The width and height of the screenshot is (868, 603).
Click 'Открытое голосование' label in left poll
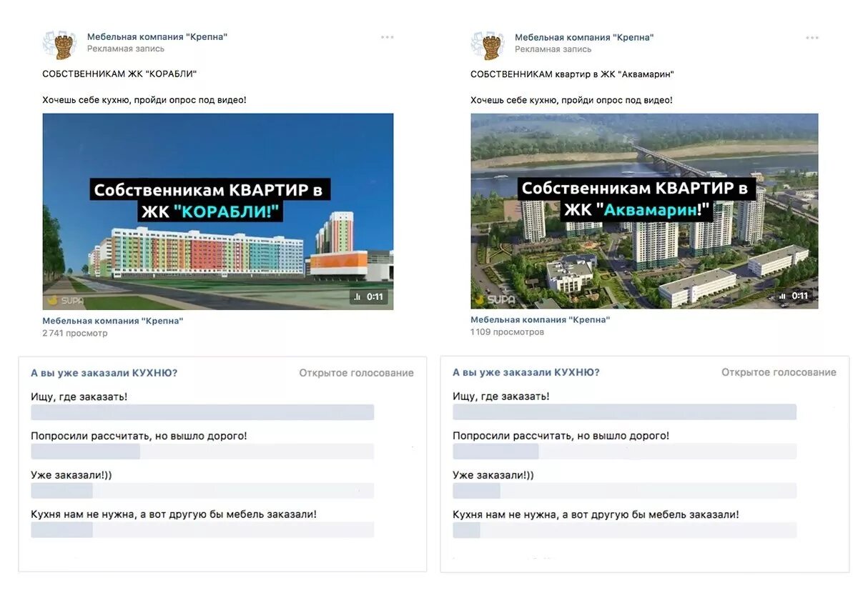click(x=356, y=373)
